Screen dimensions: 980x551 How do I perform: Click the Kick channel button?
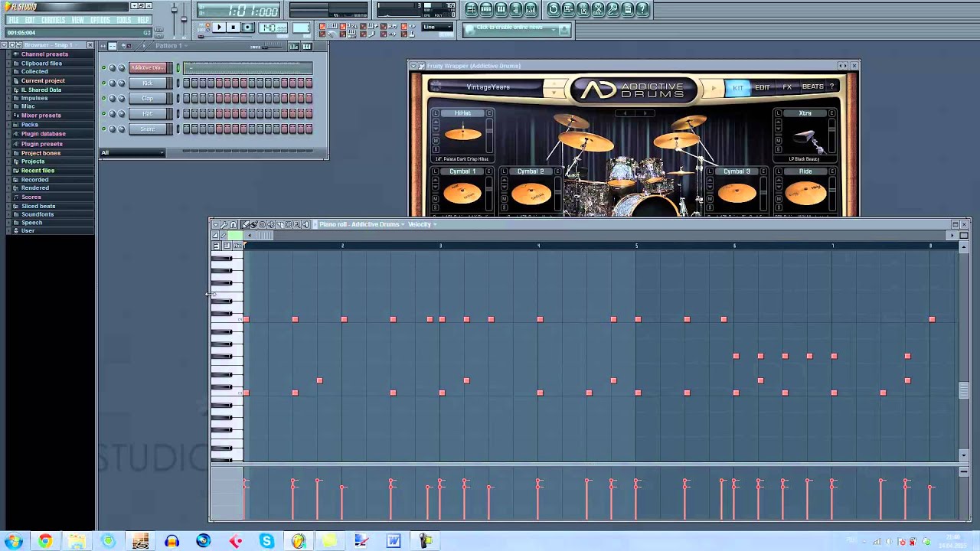point(148,83)
